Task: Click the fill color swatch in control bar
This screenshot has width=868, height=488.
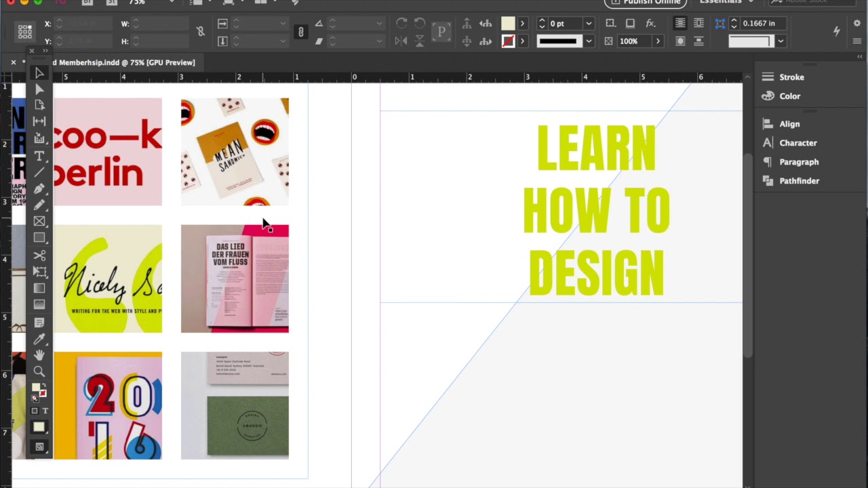Action: pyautogui.click(x=508, y=24)
